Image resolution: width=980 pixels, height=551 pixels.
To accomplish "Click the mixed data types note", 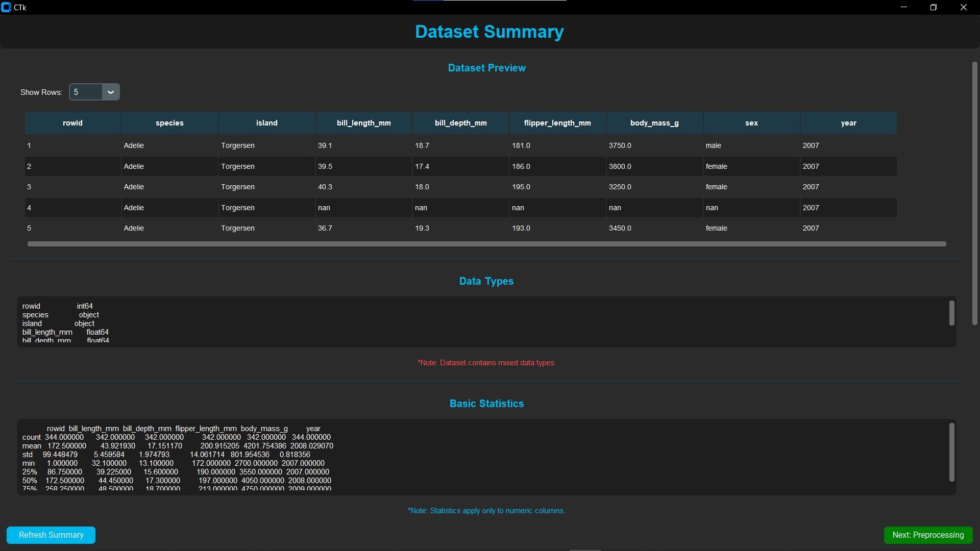I will click(x=486, y=363).
